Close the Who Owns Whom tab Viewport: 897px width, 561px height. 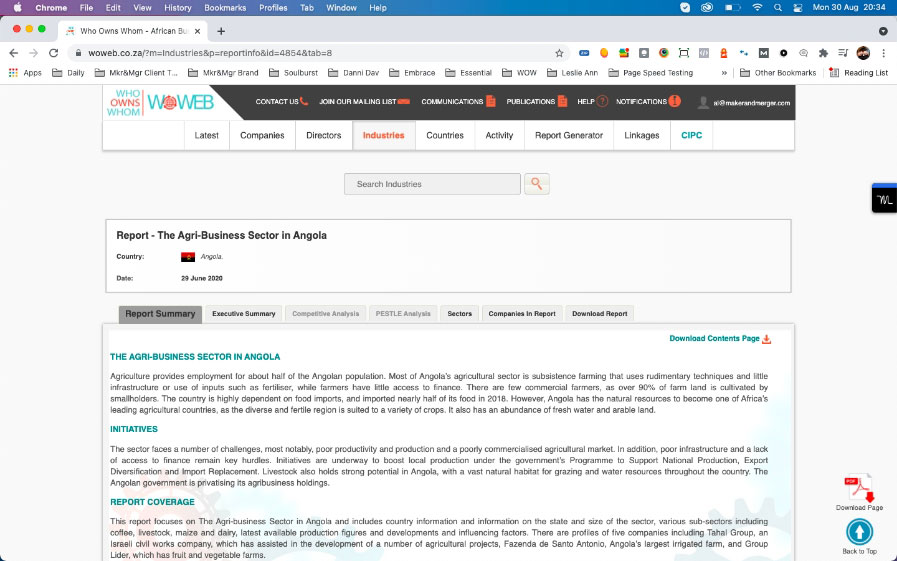tap(197, 31)
